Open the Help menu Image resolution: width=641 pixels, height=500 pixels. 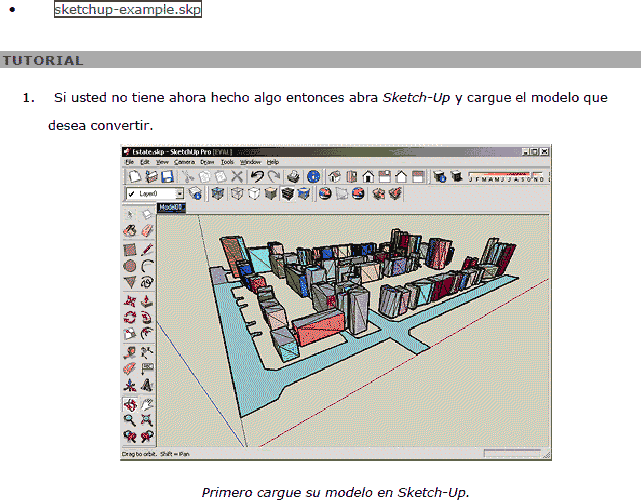coord(273,162)
